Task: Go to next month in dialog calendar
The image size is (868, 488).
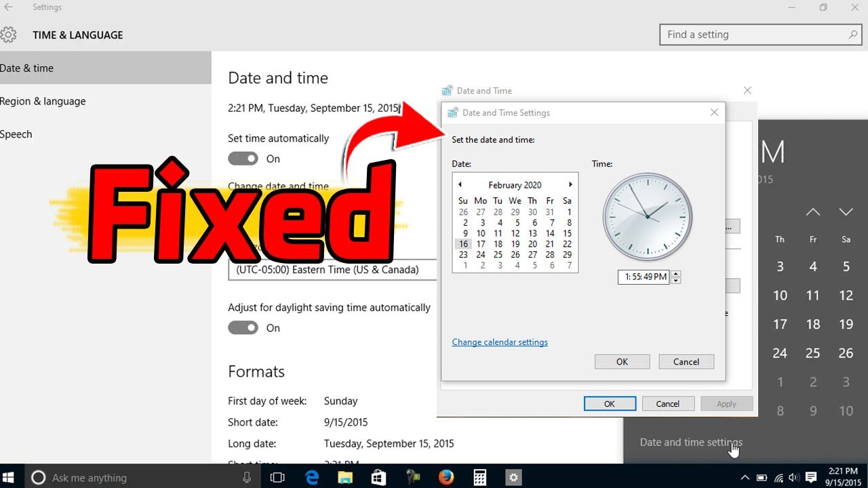Action: [x=570, y=184]
